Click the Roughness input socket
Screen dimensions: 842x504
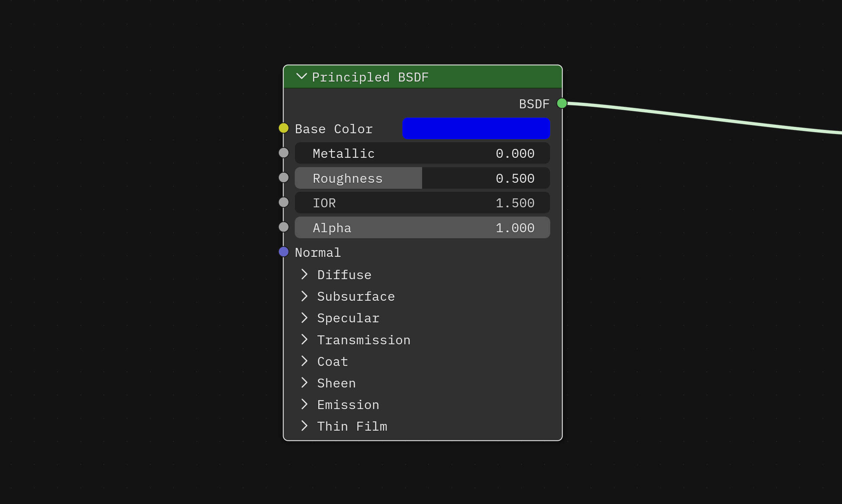click(284, 178)
